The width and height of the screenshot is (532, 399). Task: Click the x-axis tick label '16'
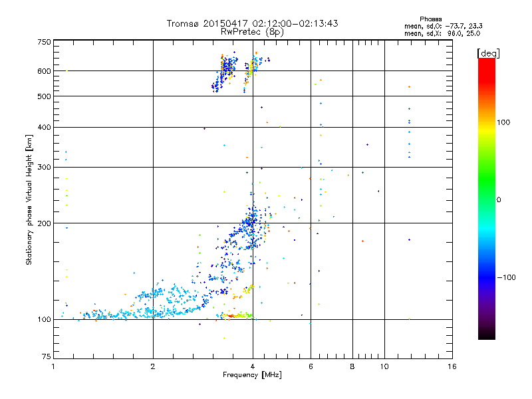point(452,366)
